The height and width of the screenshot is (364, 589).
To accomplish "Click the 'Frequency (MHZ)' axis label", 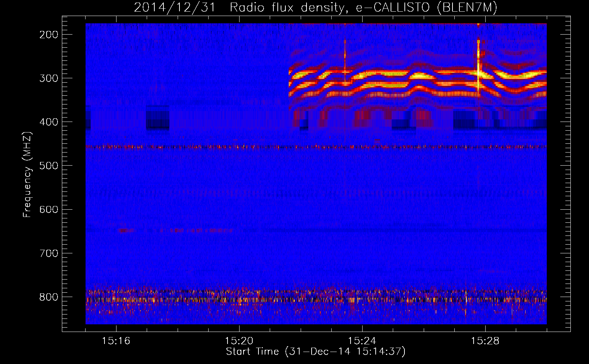I will pos(27,174).
